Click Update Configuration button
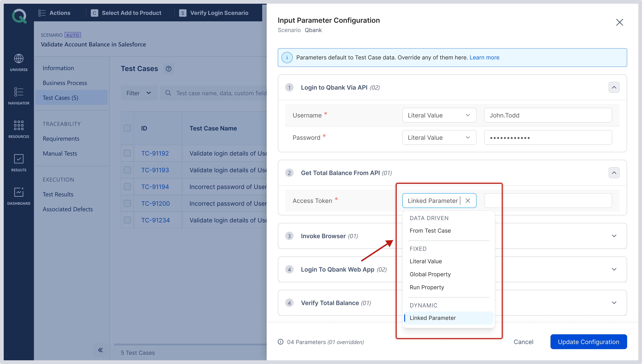This screenshot has height=364, width=642. (x=588, y=342)
